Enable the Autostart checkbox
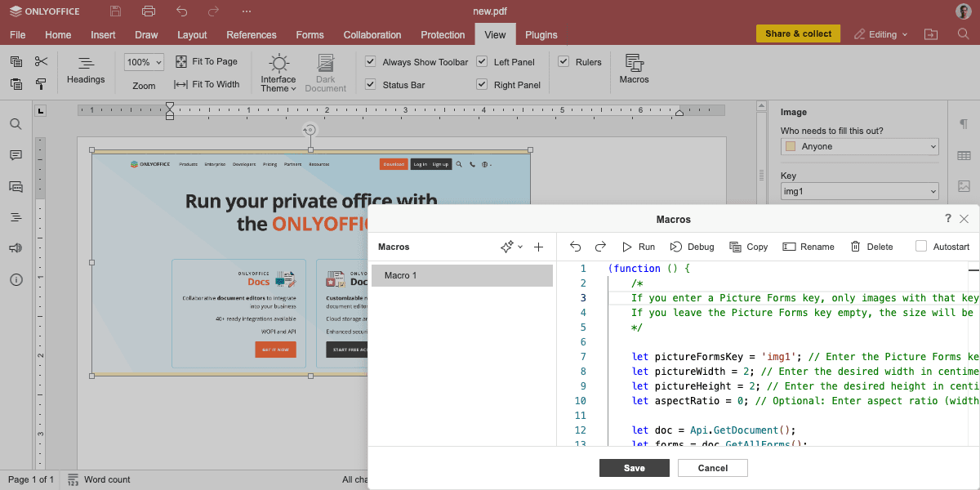 pyautogui.click(x=921, y=247)
